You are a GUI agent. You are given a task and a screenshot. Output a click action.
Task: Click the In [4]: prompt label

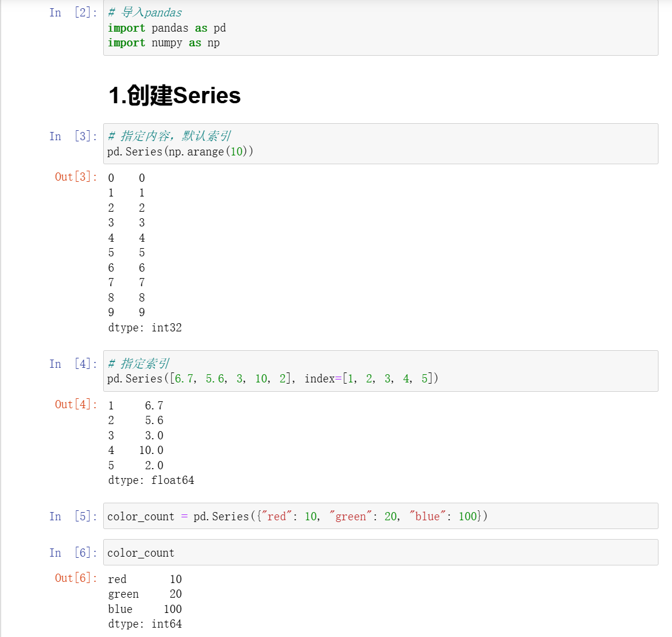click(x=73, y=364)
